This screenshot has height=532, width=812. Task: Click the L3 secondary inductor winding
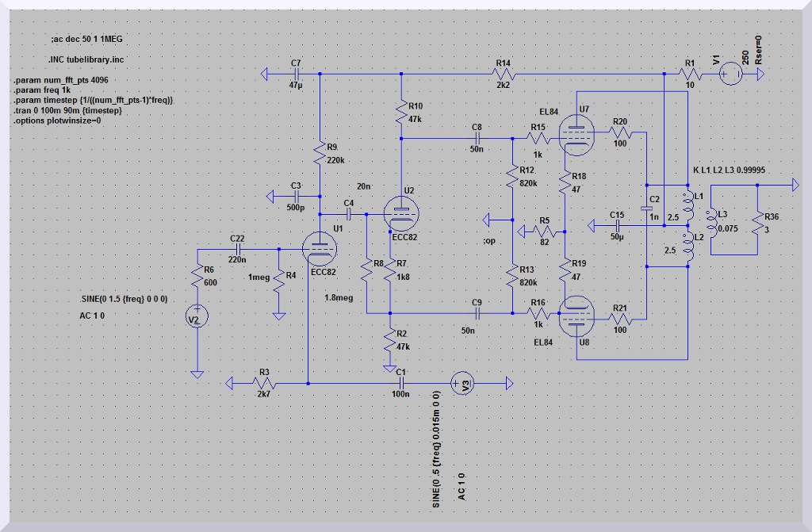point(711,220)
